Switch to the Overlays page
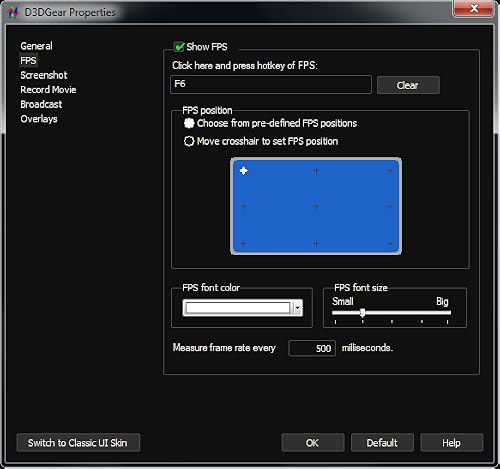Image resolution: width=500 pixels, height=469 pixels. [x=39, y=119]
